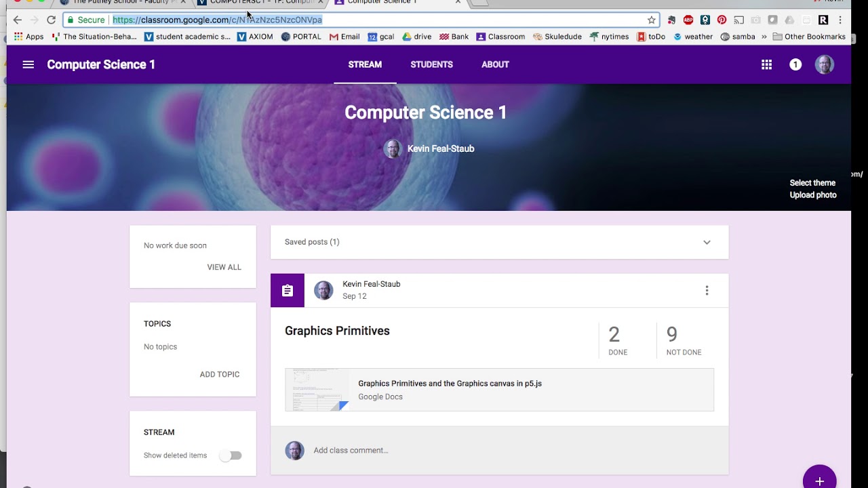View the 2 Done submissions count

(618, 340)
